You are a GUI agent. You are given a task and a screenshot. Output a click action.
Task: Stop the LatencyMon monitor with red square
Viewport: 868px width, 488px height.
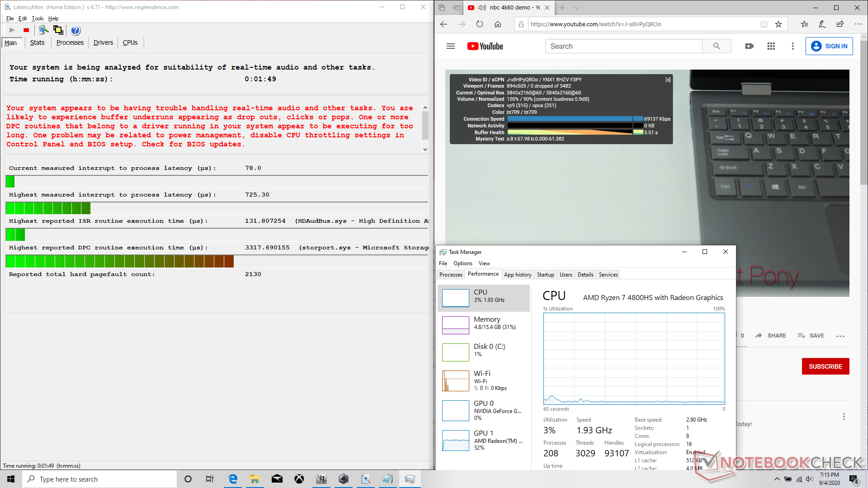coord(26,30)
